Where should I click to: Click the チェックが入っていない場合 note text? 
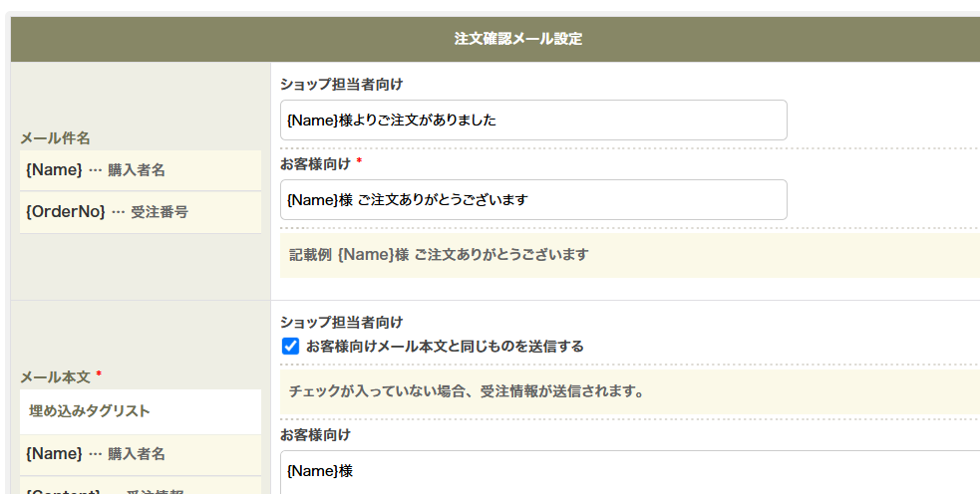coord(467,391)
